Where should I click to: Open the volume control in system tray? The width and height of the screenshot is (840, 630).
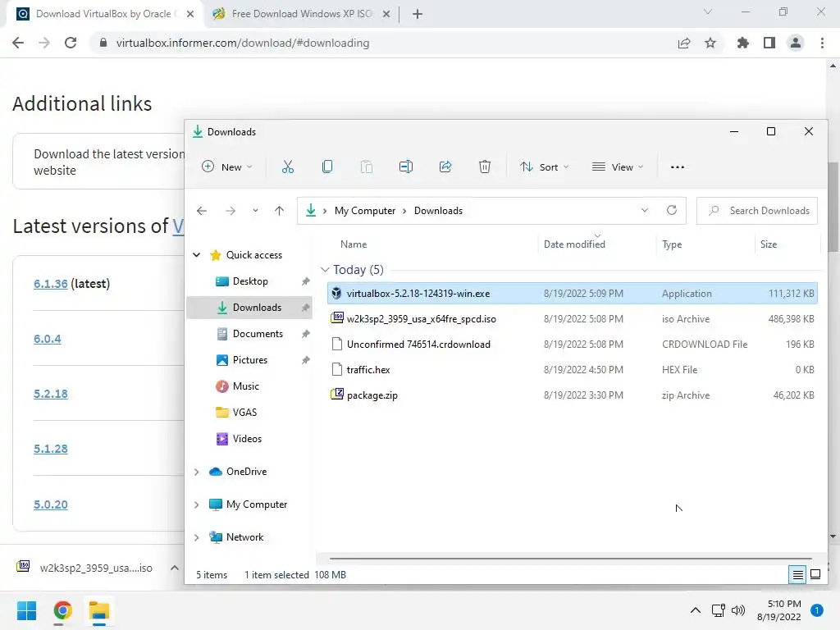[x=738, y=610]
